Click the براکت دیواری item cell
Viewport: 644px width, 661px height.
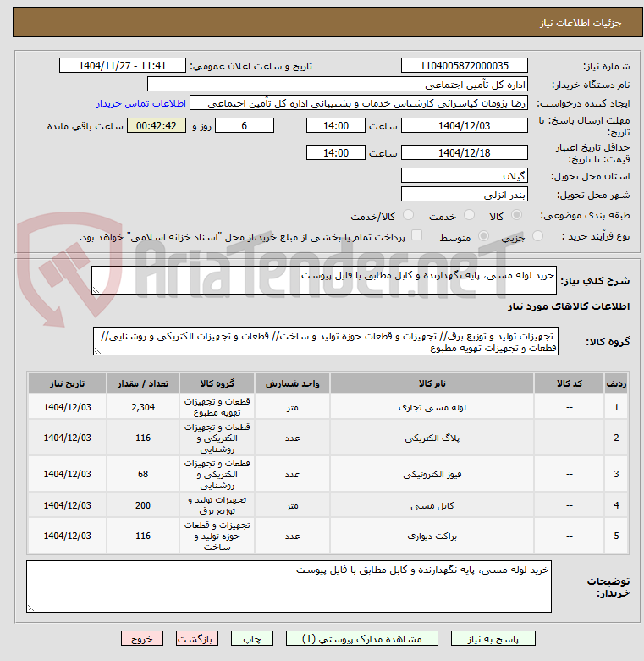(432, 536)
